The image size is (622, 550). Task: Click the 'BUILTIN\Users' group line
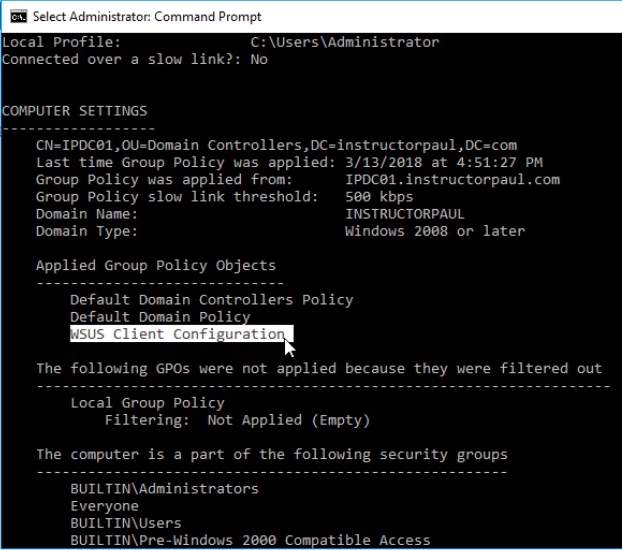coord(126,523)
